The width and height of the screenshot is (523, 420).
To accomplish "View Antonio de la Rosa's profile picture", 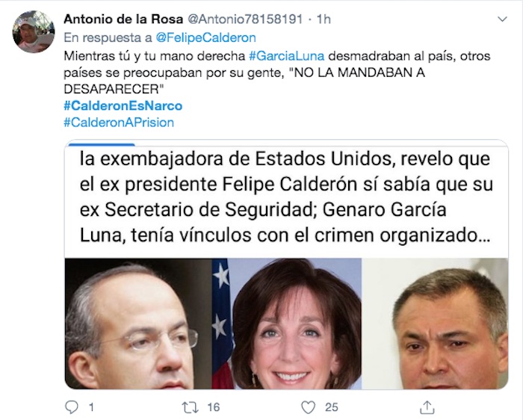I will click(34, 31).
